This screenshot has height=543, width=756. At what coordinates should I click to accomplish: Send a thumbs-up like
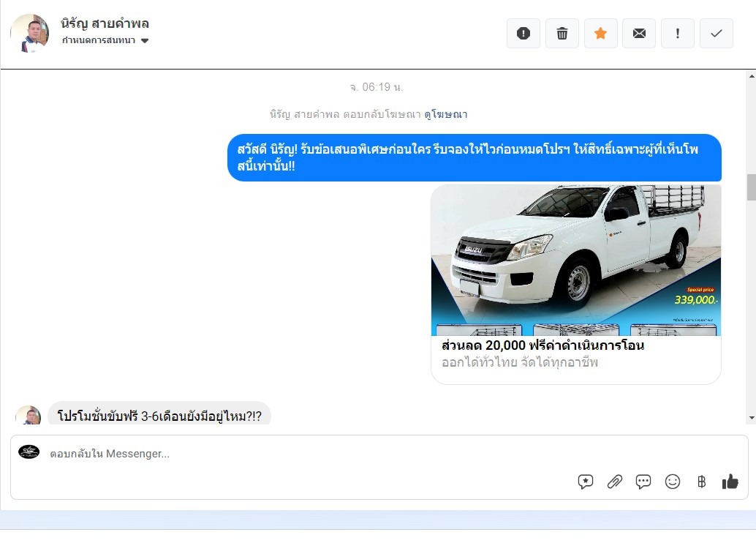coord(730,482)
